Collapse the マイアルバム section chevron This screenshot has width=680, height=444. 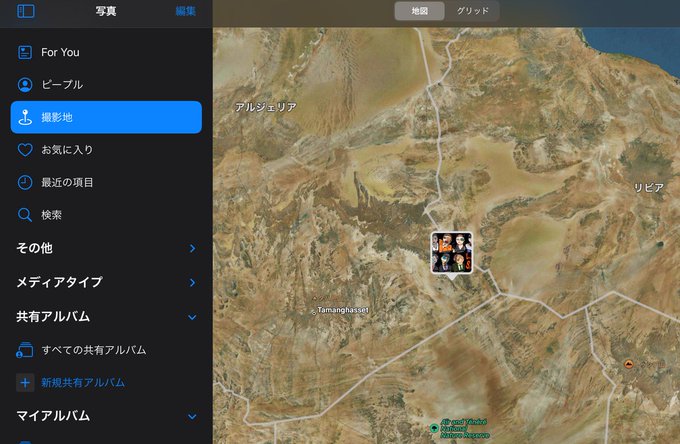193,417
